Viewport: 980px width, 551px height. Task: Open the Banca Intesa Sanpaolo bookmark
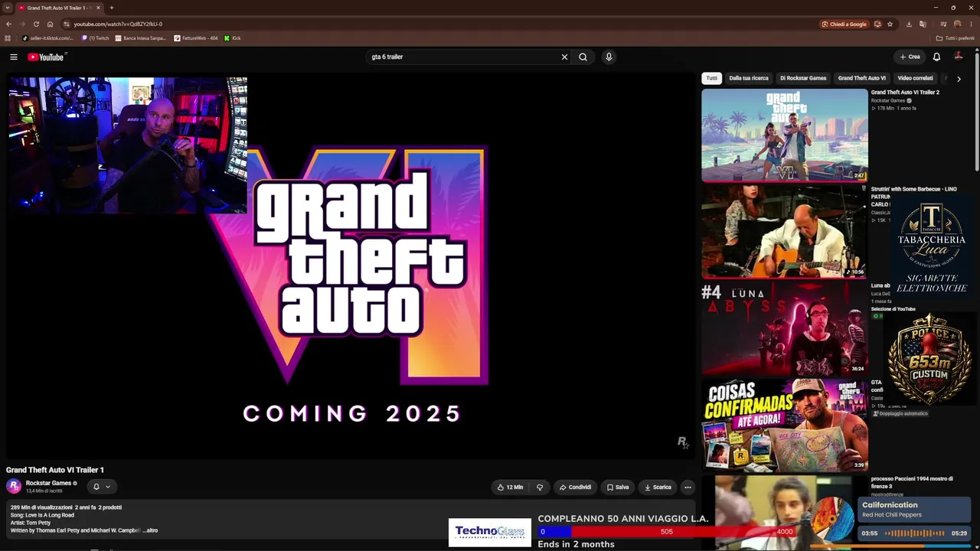(x=141, y=38)
